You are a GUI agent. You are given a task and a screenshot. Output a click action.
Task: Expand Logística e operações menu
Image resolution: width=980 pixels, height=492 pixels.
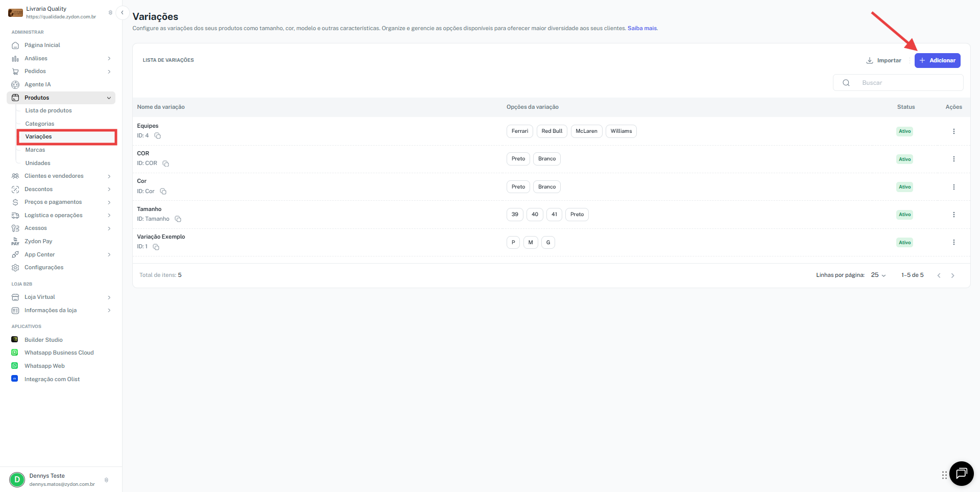[109, 216]
